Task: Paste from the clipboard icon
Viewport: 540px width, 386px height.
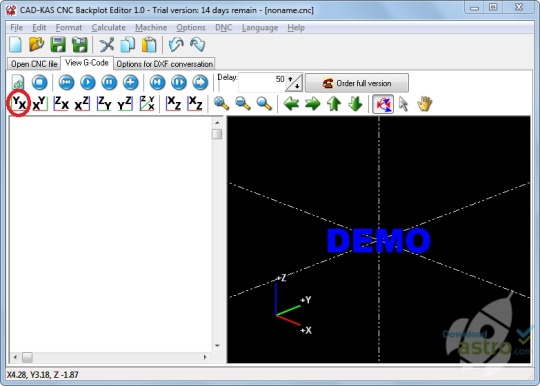Action: point(149,45)
